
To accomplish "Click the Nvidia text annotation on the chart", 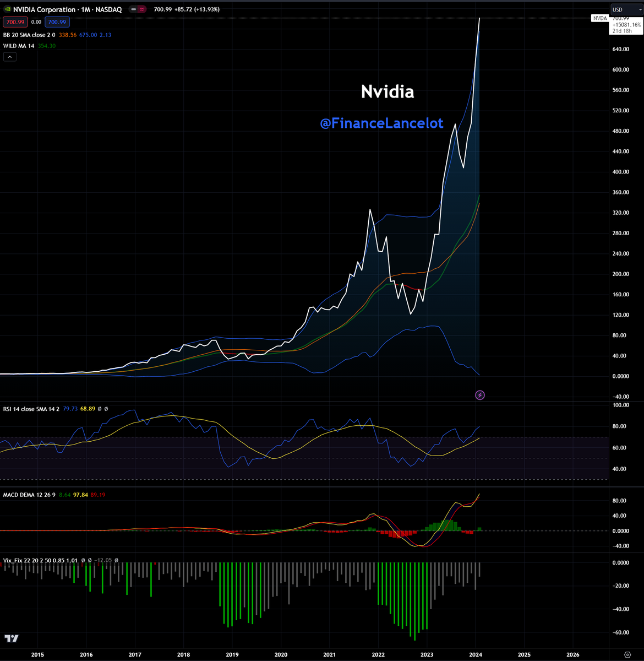I will pos(388,91).
